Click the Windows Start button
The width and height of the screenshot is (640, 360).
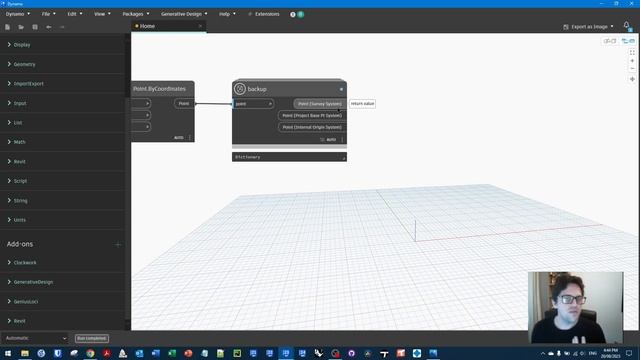click(8, 353)
